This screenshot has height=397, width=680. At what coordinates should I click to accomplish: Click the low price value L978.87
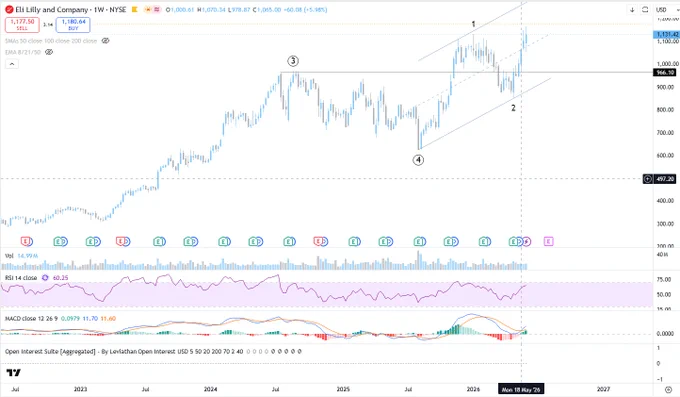[239, 10]
